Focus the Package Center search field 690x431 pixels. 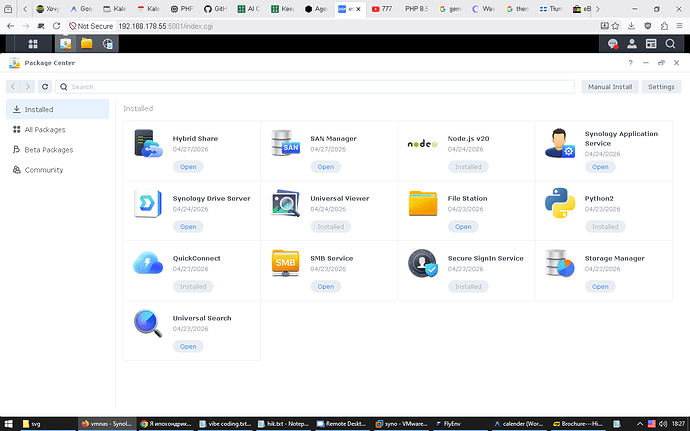tap(315, 87)
